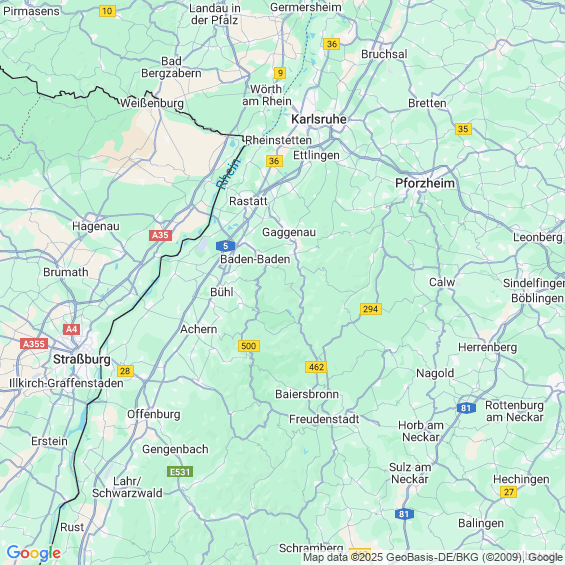
Task: Click the Map data copyright text
Action: (x=433, y=557)
